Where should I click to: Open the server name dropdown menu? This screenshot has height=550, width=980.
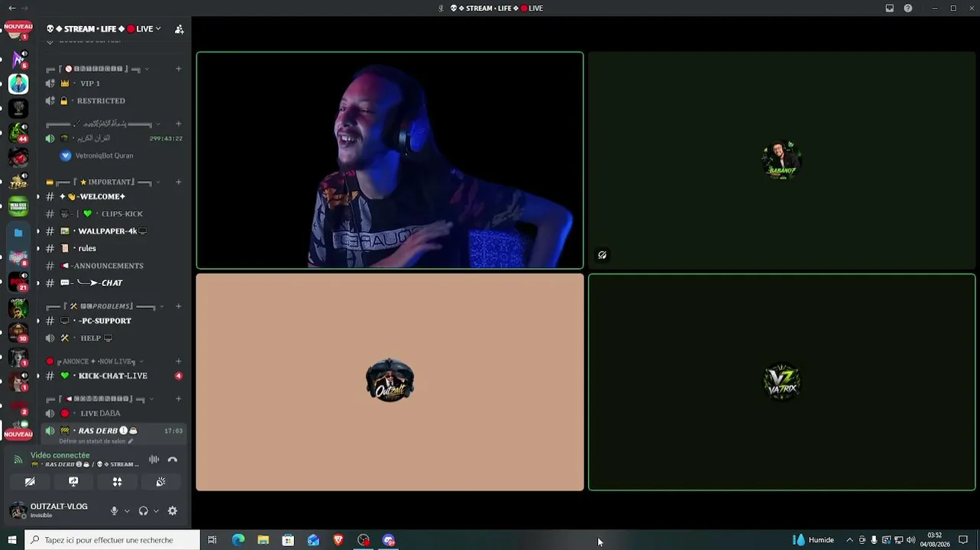(104, 29)
